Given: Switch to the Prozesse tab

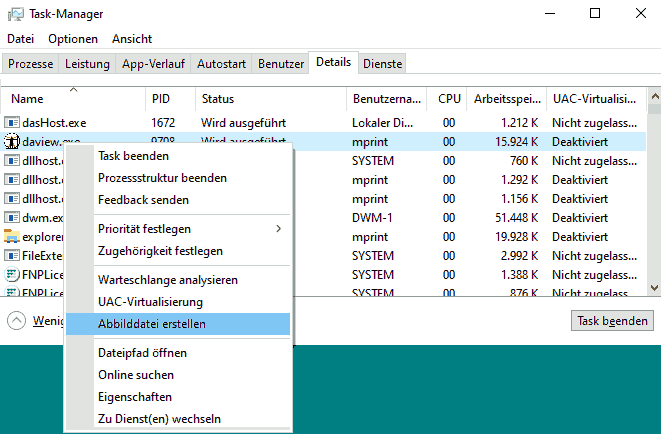Looking at the screenshot, I should (x=30, y=64).
